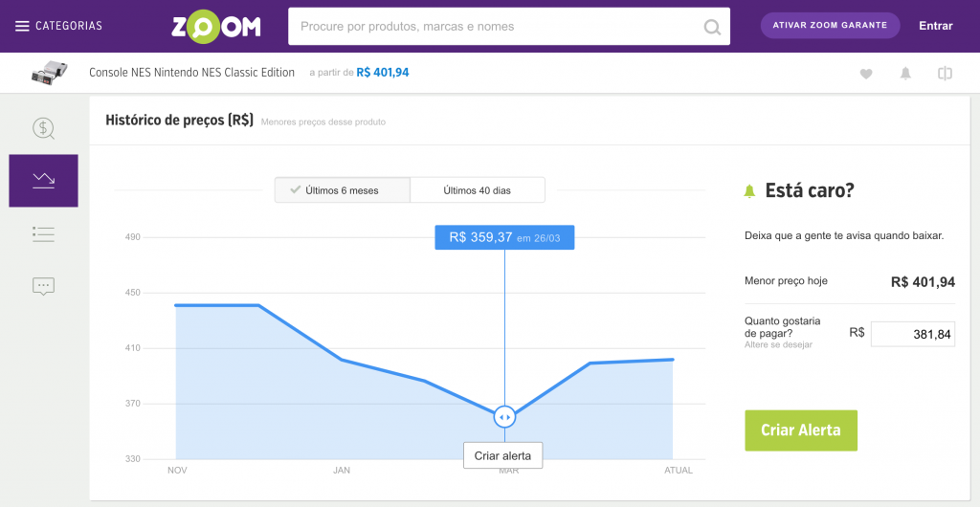Click Histórico de preços heading
The height and width of the screenshot is (507, 980).
[x=179, y=120]
